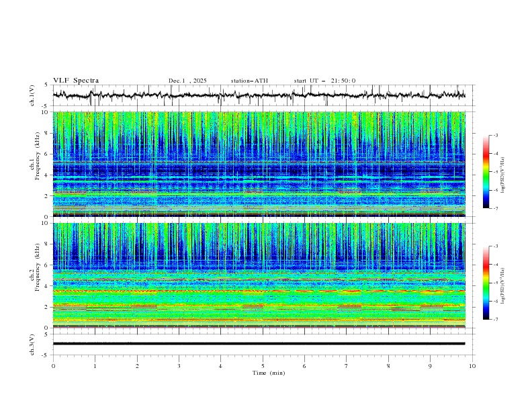Click the "Time (min)" axis label
This screenshot has height=411, width=532.
click(269, 373)
